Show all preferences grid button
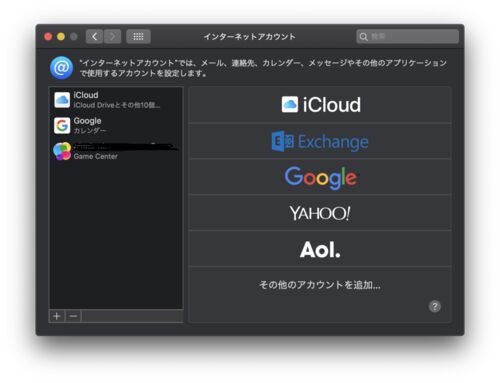This screenshot has height=383, width=500. click(138, 36)
